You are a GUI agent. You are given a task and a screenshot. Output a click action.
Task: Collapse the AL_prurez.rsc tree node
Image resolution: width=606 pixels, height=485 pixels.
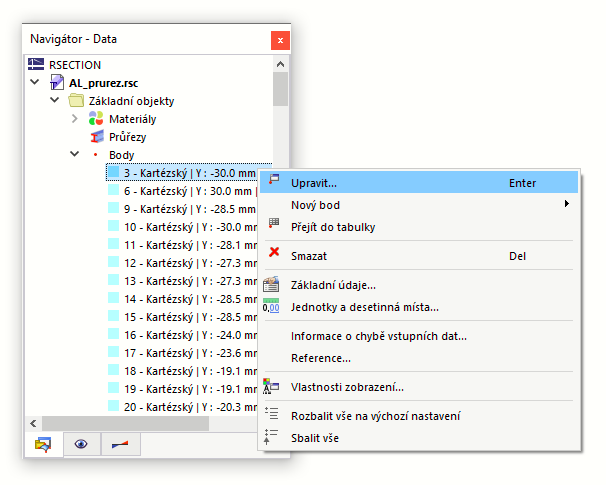coord(35,82)
